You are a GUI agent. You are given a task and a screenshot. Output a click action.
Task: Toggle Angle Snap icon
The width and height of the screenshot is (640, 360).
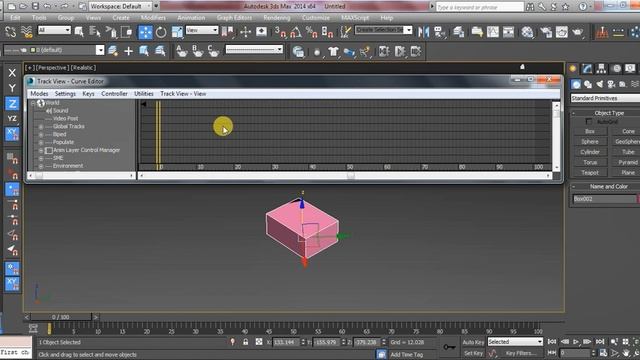[296, 32]
